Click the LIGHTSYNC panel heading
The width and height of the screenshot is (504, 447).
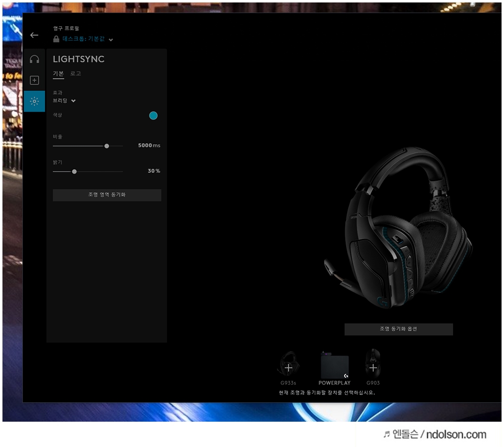[79, 59]
